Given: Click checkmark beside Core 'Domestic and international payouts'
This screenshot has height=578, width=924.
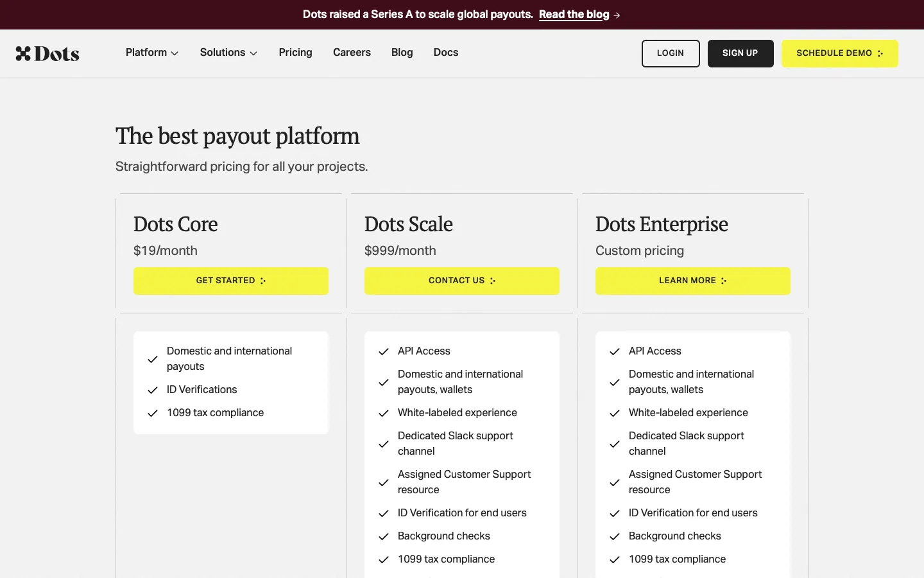Looking at the screenshot, I should (x=153, y=359).
